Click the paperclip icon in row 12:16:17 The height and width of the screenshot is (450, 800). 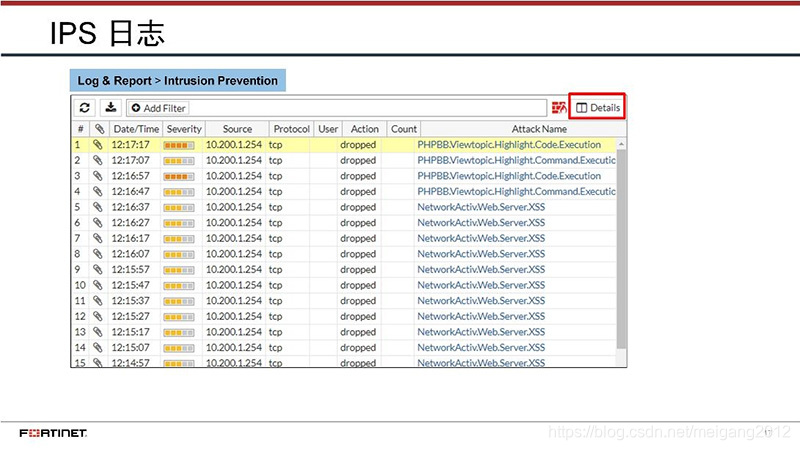tap(97, 238)
